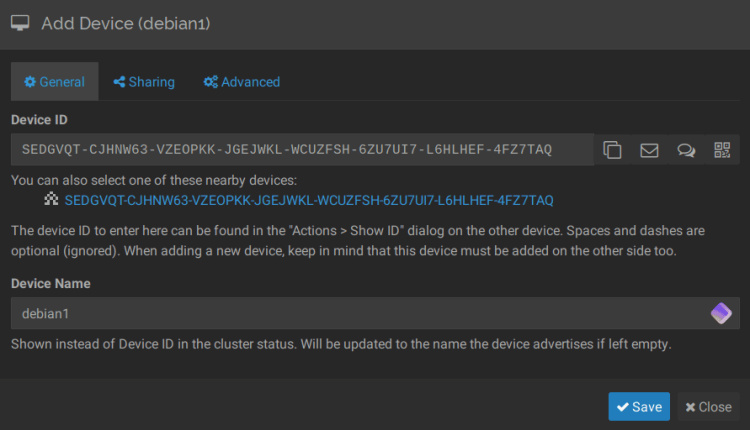This screenshot has width=750, height=430.
Task: Copy the Device ID to clipboard
Action: pos(613,151)
